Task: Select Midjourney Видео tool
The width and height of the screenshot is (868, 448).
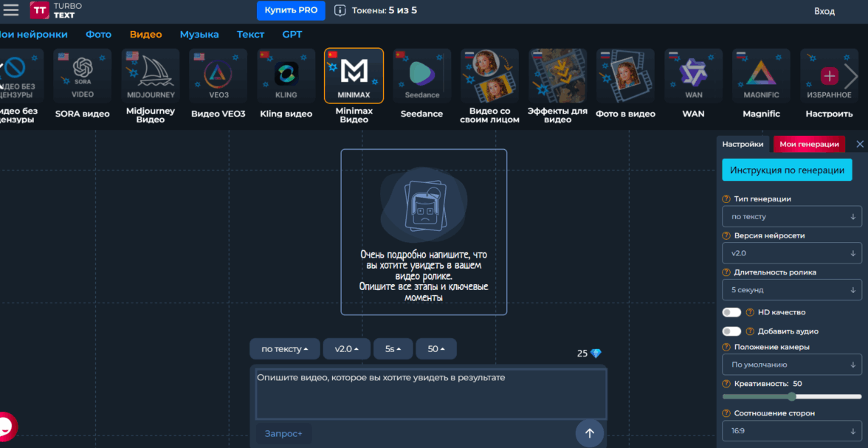Action: (151, 86)
